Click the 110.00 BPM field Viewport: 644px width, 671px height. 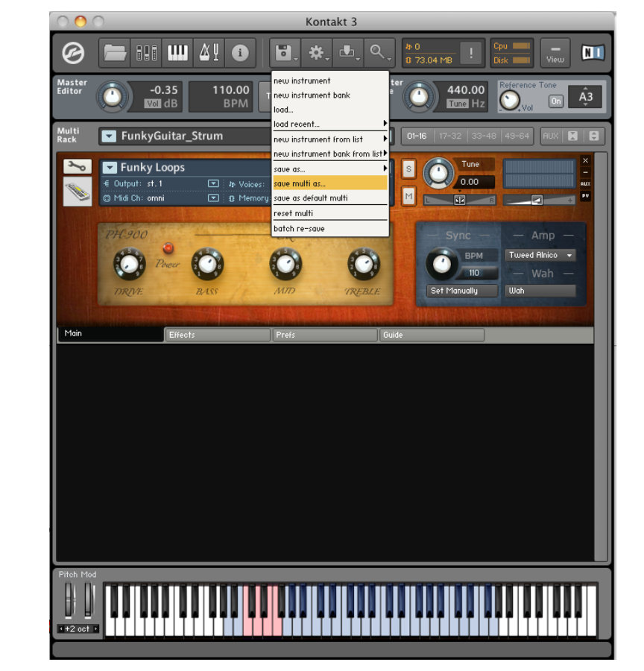tap(221, 97)
